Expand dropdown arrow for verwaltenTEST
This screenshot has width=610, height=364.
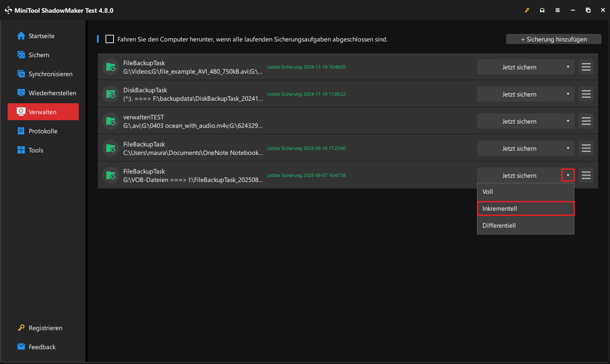pos(568,121)
